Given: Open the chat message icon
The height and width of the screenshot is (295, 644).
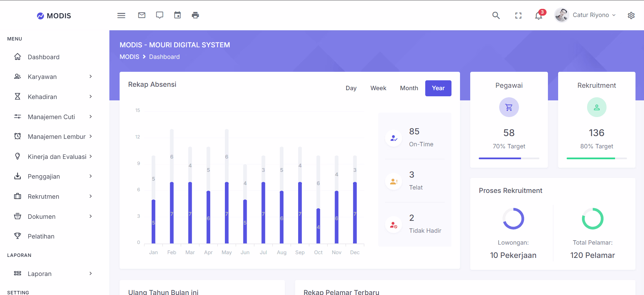Looking at the screenshot, I should pos(159,15).
